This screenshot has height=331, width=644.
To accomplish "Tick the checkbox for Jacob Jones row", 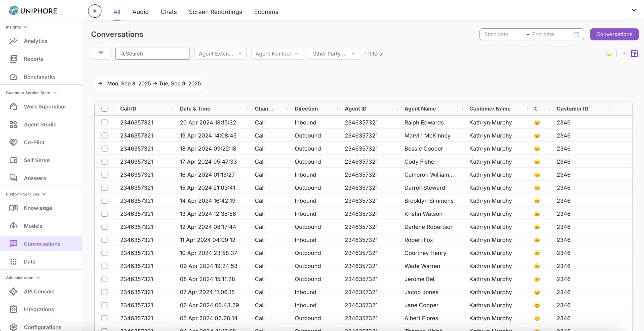I will 104,292.
